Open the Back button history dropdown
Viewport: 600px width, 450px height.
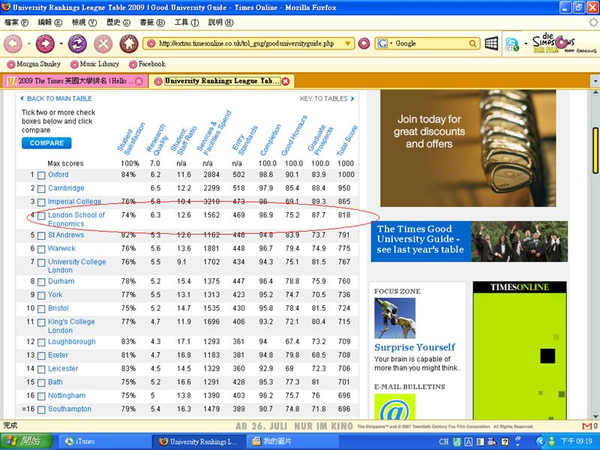tap(29, 44)
